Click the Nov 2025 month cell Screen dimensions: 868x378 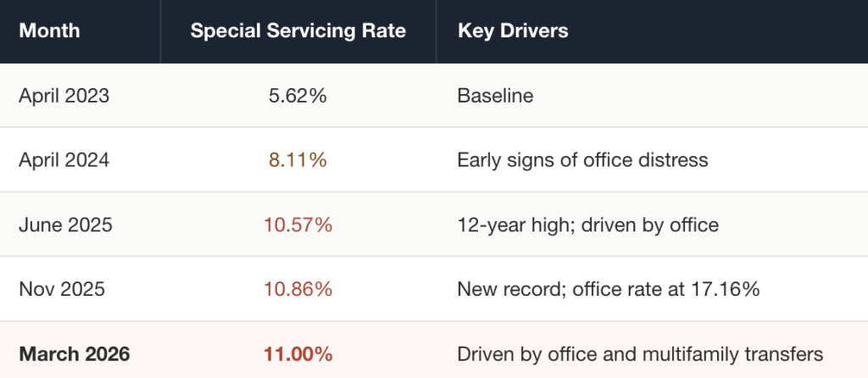point(62,289)
